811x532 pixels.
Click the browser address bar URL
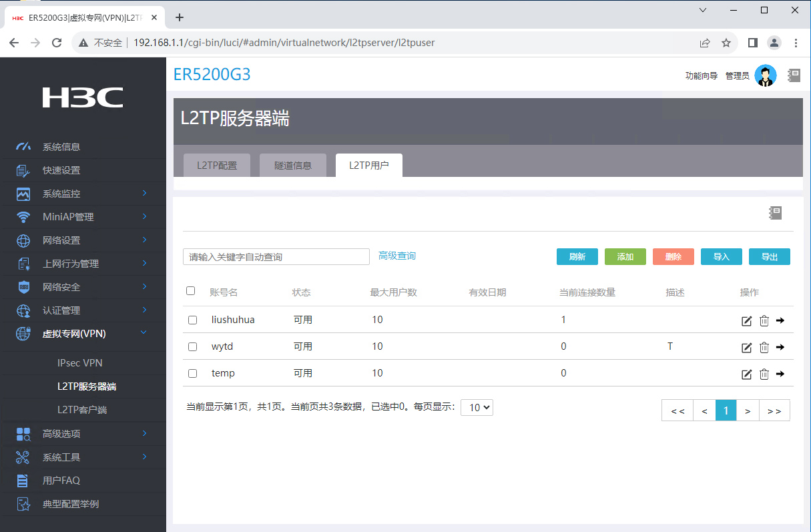coord(284,43)
